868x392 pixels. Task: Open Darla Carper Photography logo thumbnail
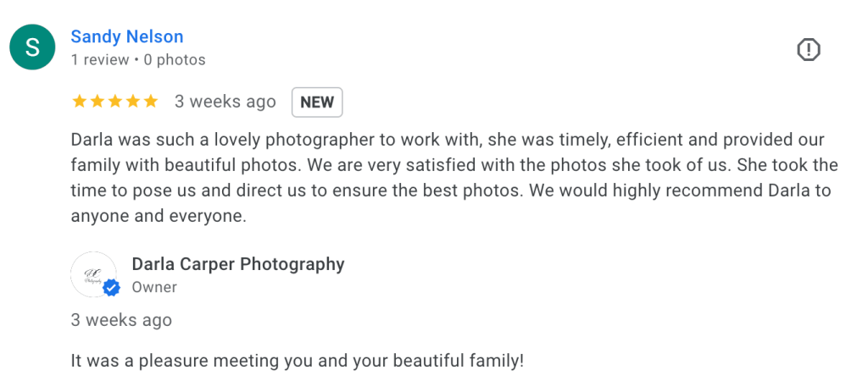point(93,273)
